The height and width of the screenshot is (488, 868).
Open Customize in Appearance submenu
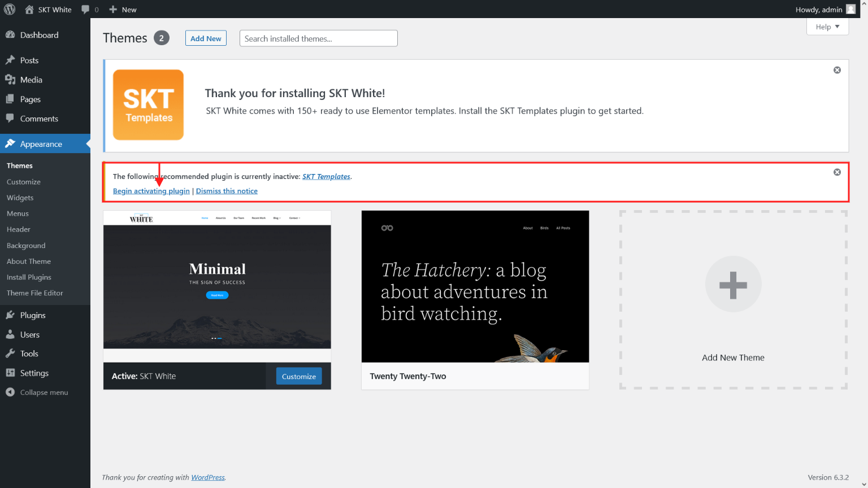click(24, 182)
